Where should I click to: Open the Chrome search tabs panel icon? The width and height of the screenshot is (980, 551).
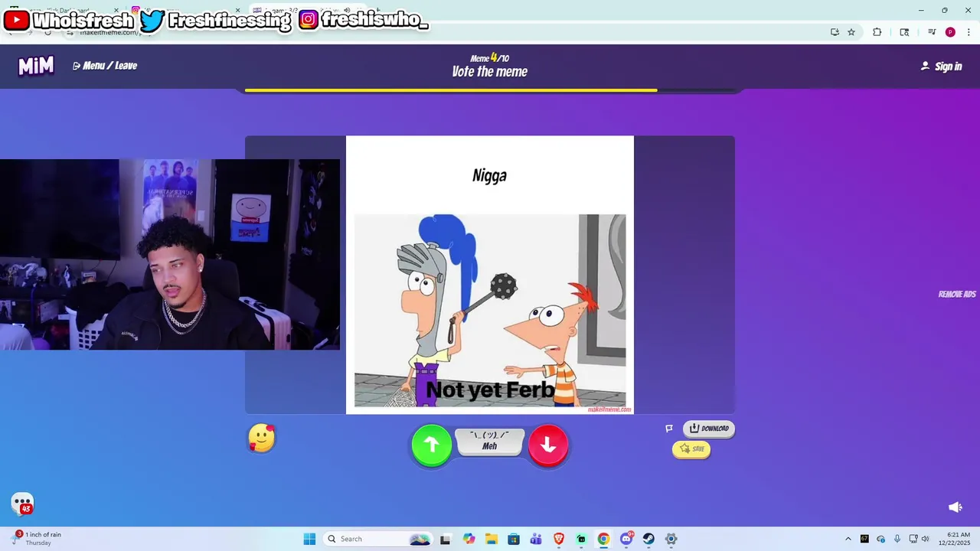904,32
